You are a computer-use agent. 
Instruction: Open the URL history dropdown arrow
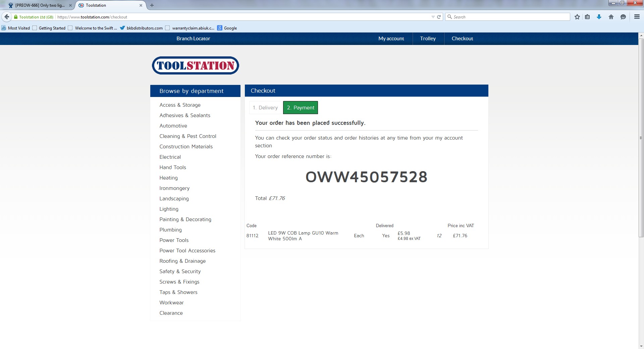point(433,17)
